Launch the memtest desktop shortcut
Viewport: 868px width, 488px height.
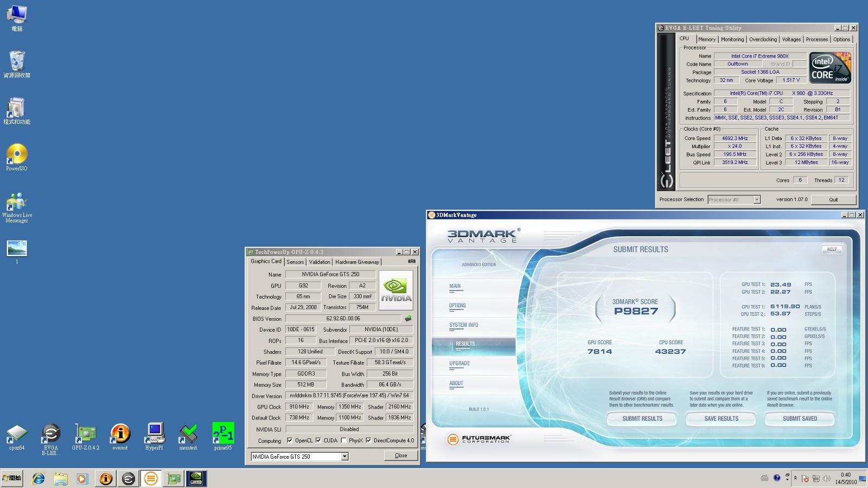tap(188, 438)
